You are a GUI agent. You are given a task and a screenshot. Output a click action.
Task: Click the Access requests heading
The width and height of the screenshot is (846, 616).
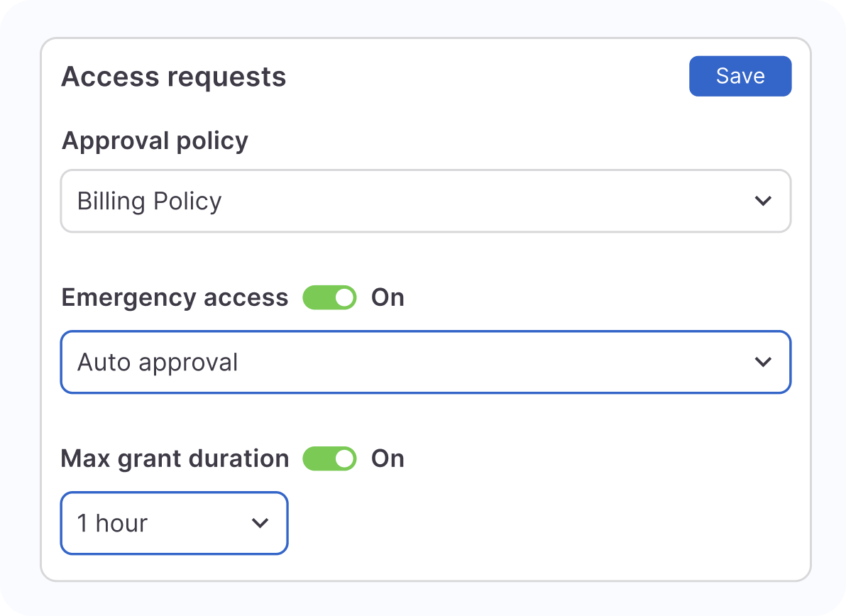pyautogui.click(x=174, y=77)
